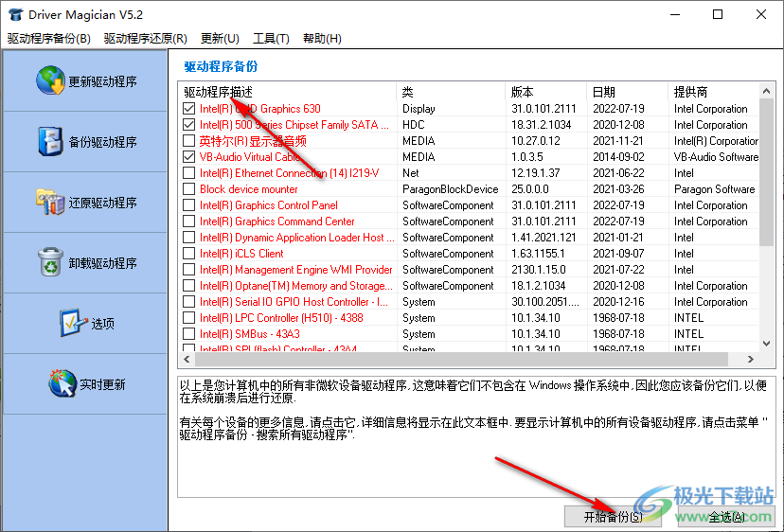This screenshot has width=784, height=532.
Task: Check Intel(R) Graphics Control Panel checkbox
Action: click(x=189, y=205)
